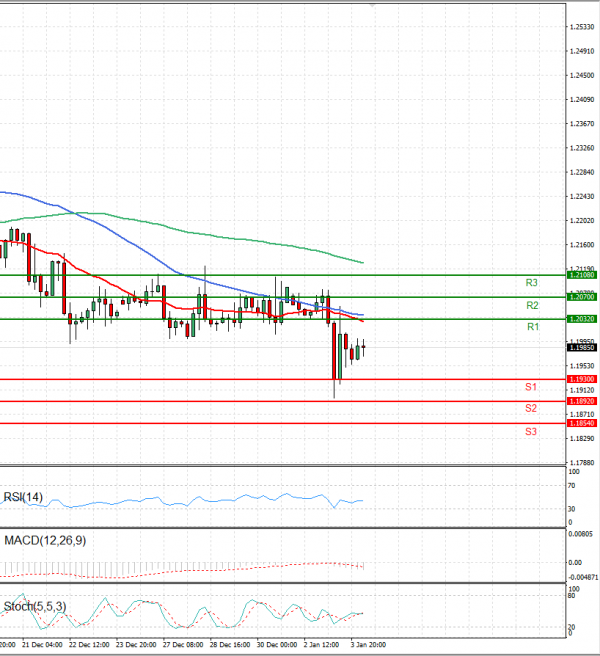Click the 1.19530 price axis value

(x=582, y=366)
